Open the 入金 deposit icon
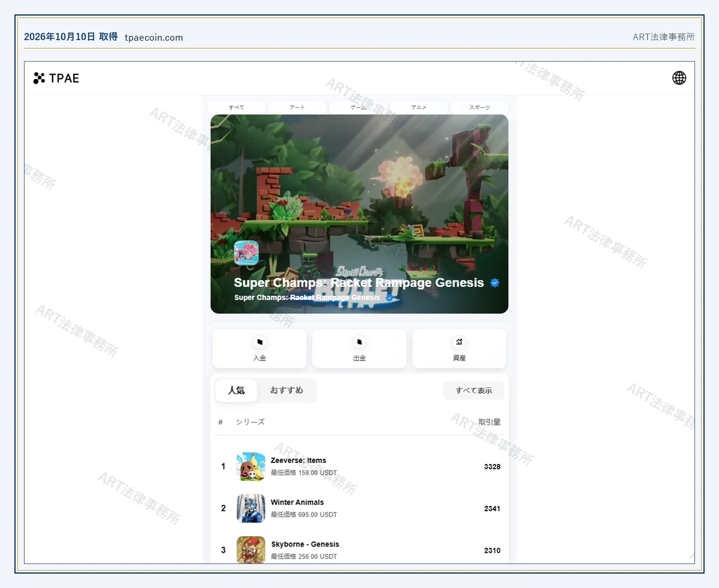Screen dimensions: 719x588 259,342
